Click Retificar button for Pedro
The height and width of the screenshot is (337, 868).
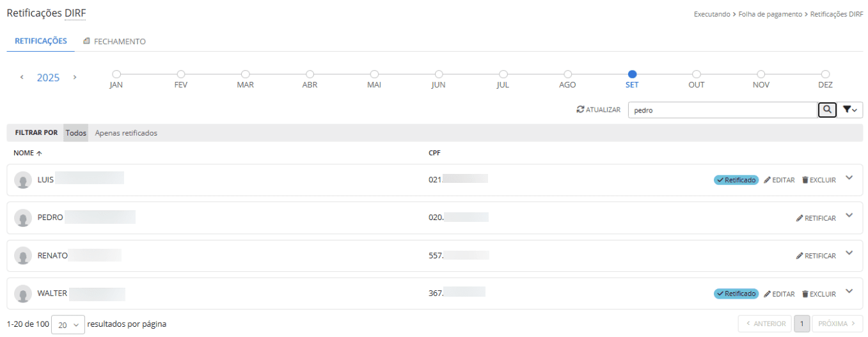[816, 218]
